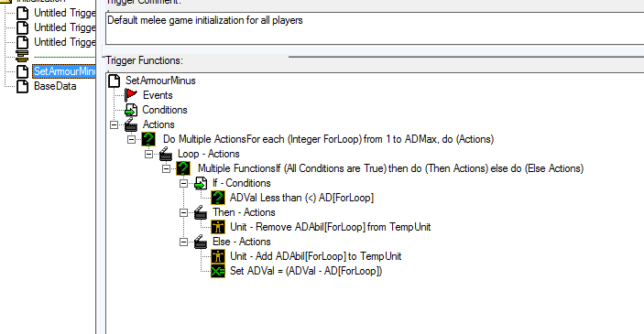Select Unit - Add ADAbil to TempUnit action
The height and width of the screenshot is (334, 644).
pos(316,256)
